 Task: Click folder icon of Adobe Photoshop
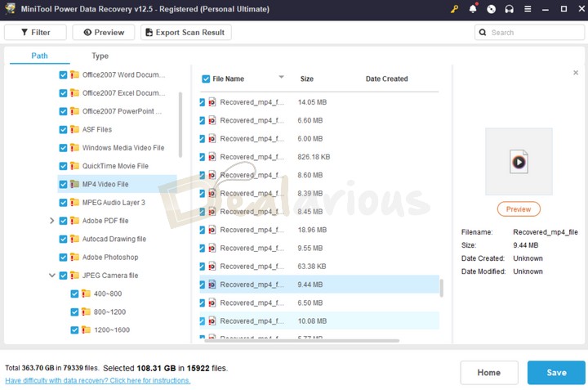click(x=74, y=257)
